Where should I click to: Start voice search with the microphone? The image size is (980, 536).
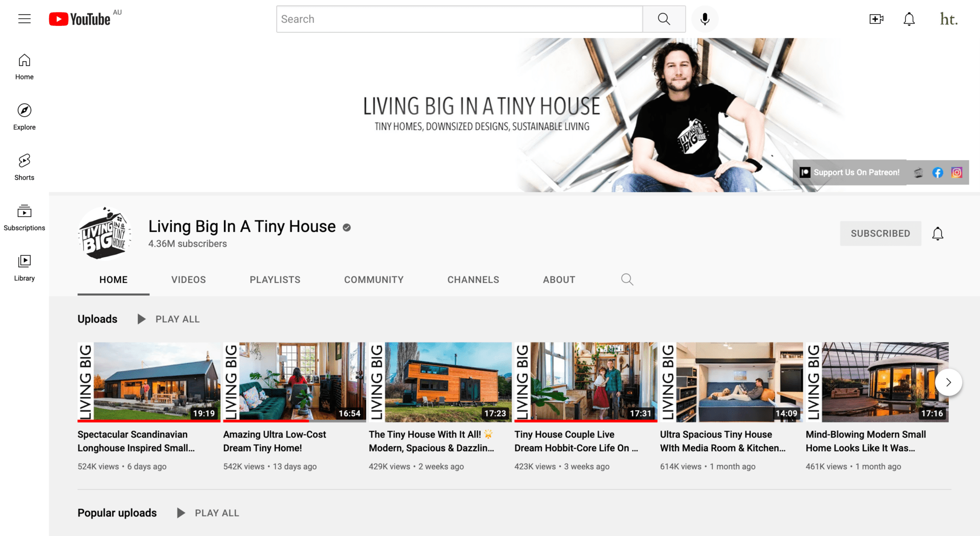(x=705, y=19)
